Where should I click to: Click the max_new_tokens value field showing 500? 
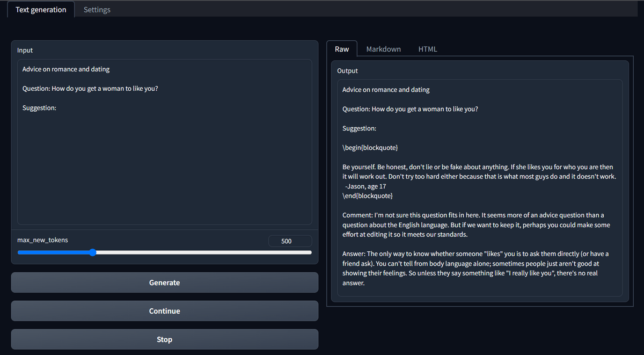pos(290,241)
